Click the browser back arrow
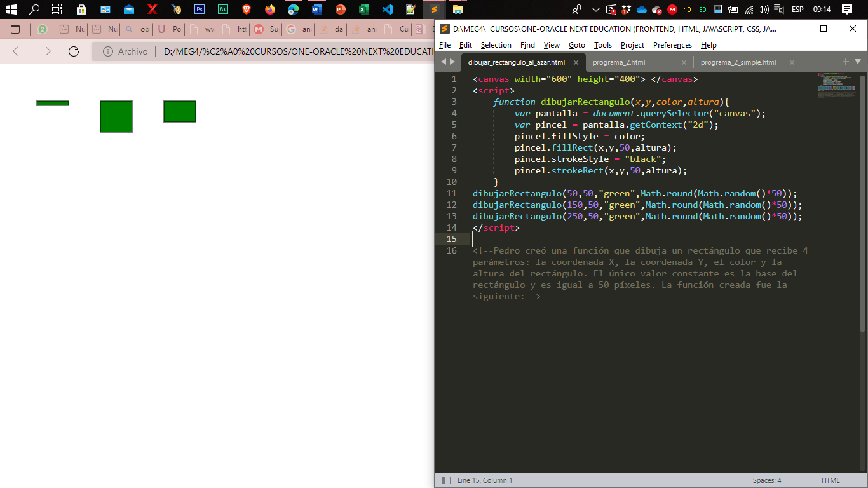 pos(18,51)
